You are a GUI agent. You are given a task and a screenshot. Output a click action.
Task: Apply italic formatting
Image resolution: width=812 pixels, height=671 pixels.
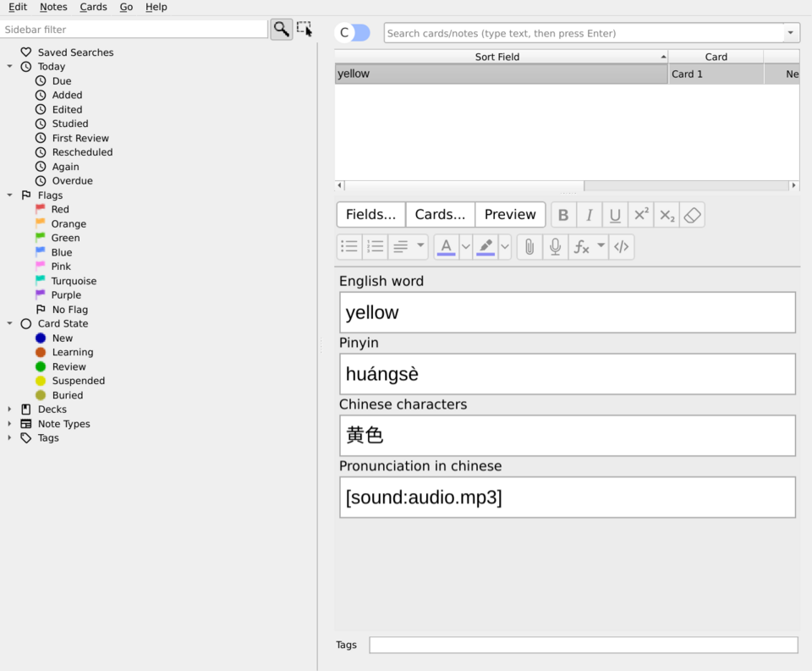589,214
